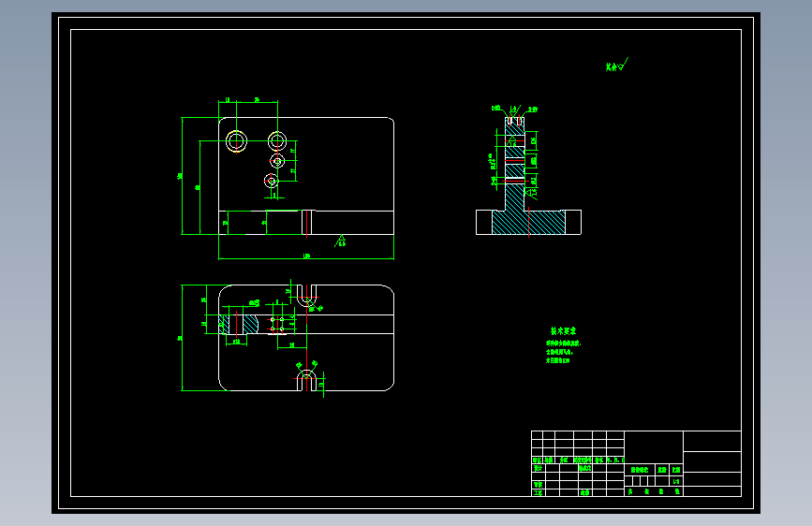The height and width of the screenshot is (526, 812).
Task: Select the roughness symbol under the front view base
Action: click(340, 241)
